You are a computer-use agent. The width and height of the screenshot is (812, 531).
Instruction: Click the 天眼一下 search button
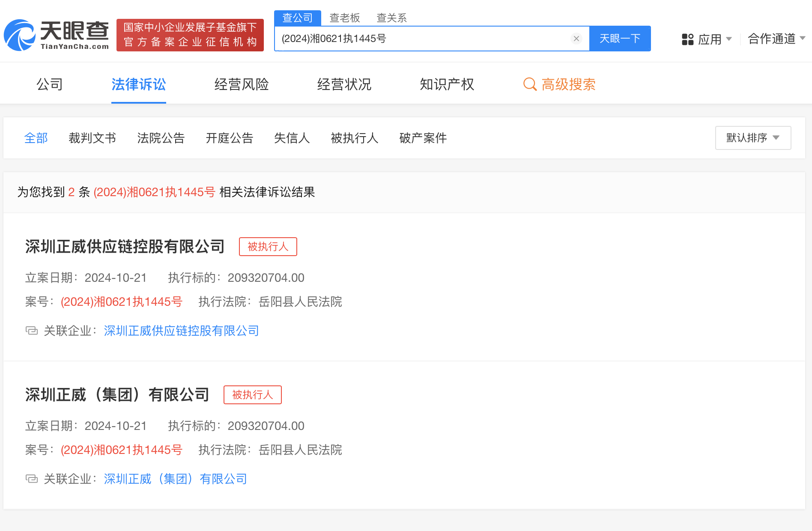[620, 39]
